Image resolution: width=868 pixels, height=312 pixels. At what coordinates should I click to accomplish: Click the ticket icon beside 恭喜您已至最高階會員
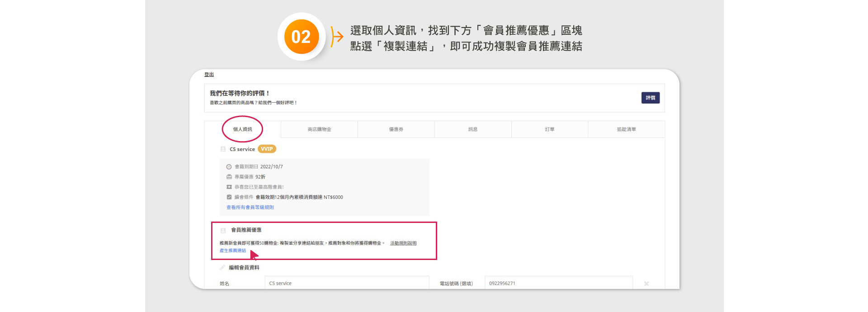tap(229, 187)
